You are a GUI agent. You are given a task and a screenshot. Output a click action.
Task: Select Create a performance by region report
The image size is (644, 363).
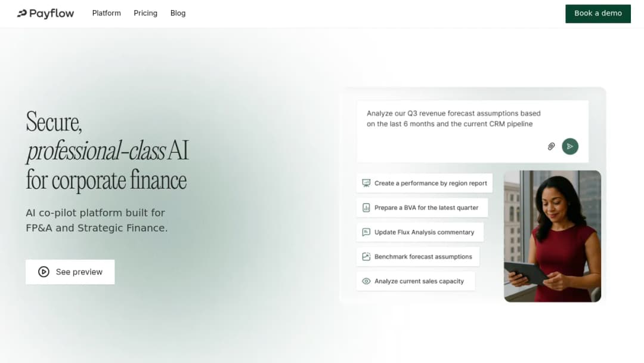coord(425,183)
